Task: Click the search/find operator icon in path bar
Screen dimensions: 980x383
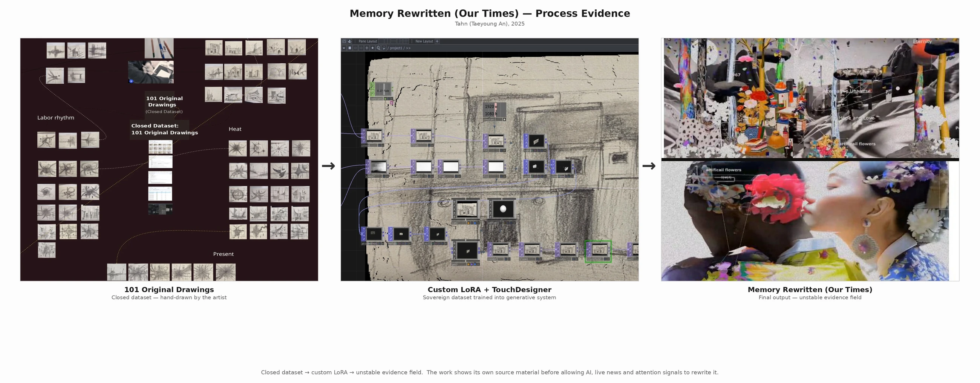Action: 378,48
